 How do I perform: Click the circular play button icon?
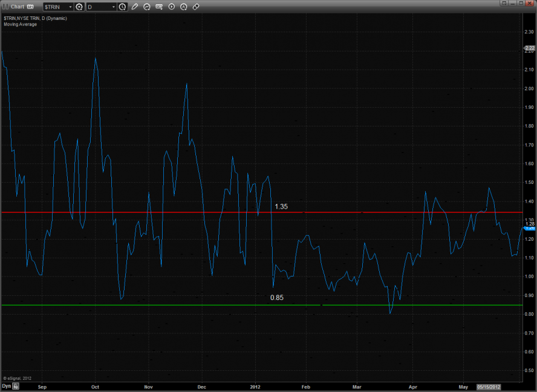point(171,7)
